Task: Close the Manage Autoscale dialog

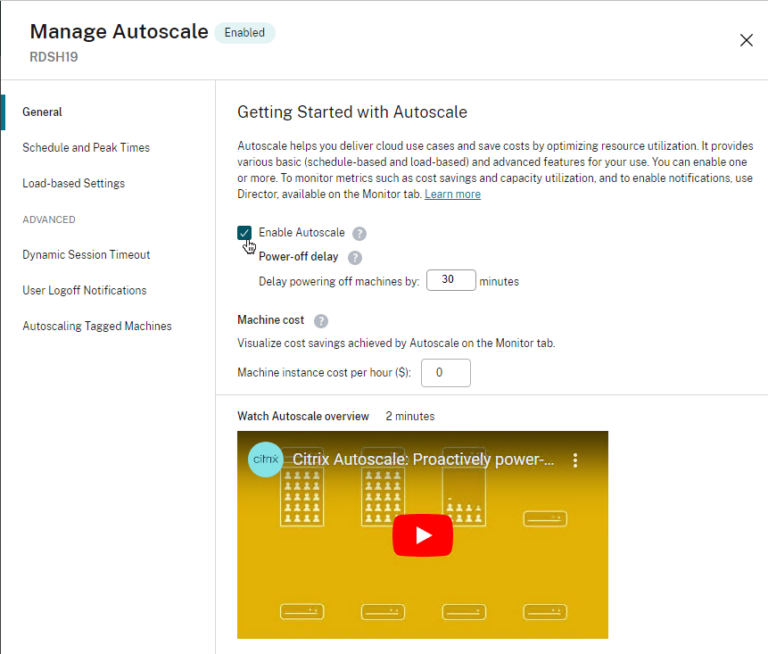Action: [746, 40]
